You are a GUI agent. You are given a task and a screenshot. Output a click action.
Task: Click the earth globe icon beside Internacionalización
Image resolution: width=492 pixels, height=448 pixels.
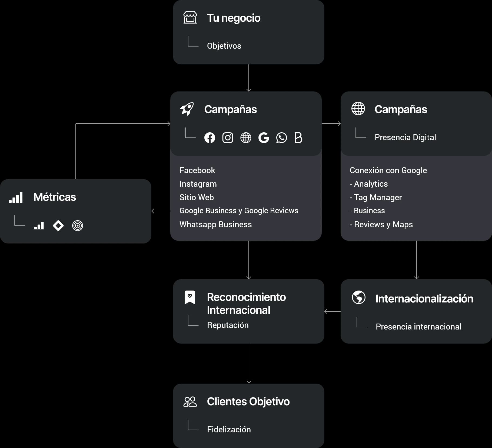tap(359, 298)
